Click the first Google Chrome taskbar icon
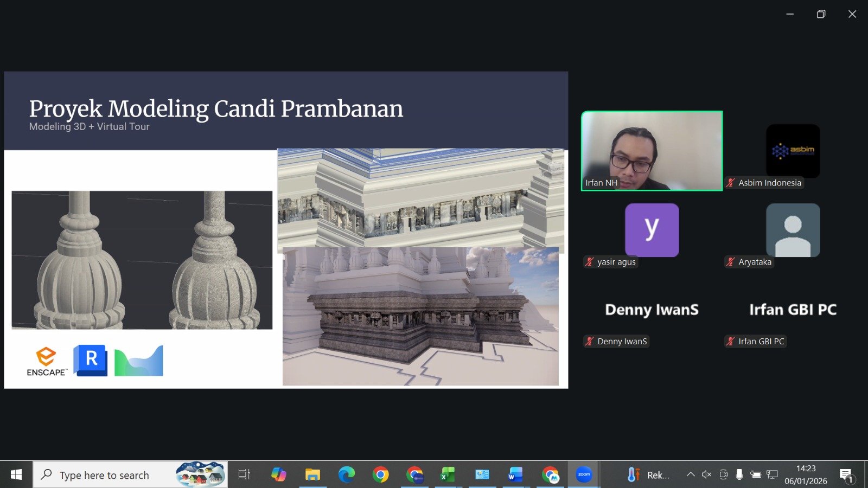868x488 pixels. (x=380, y=475)
